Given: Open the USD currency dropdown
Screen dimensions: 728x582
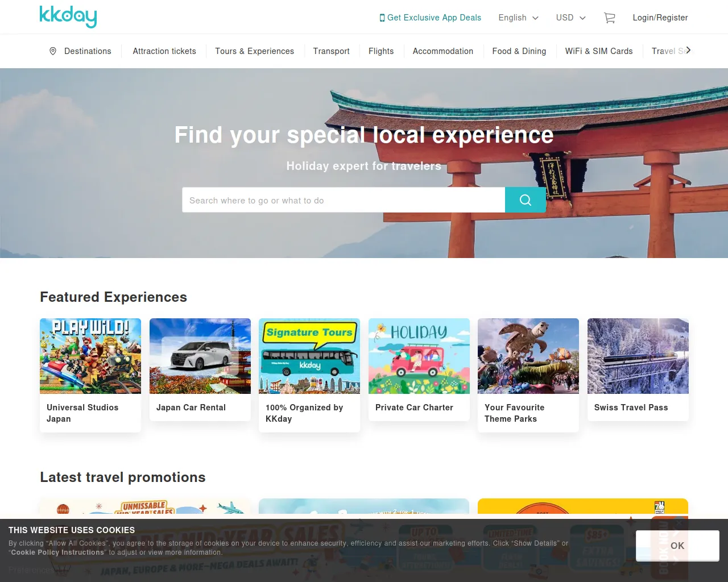Looking at the screenshot, I should click(x=570, y=18).
